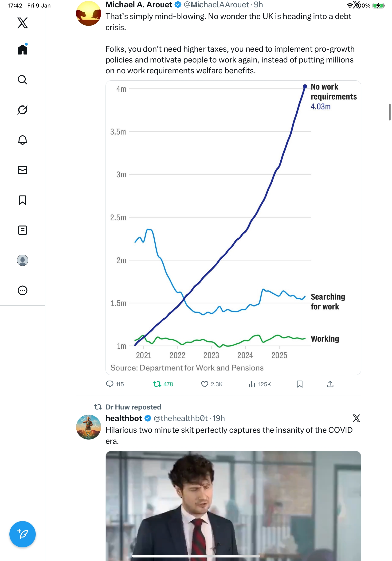
Task: Reply to Michael A. Arouet's post
Action: pyautogui.click(x=110, y=384)
